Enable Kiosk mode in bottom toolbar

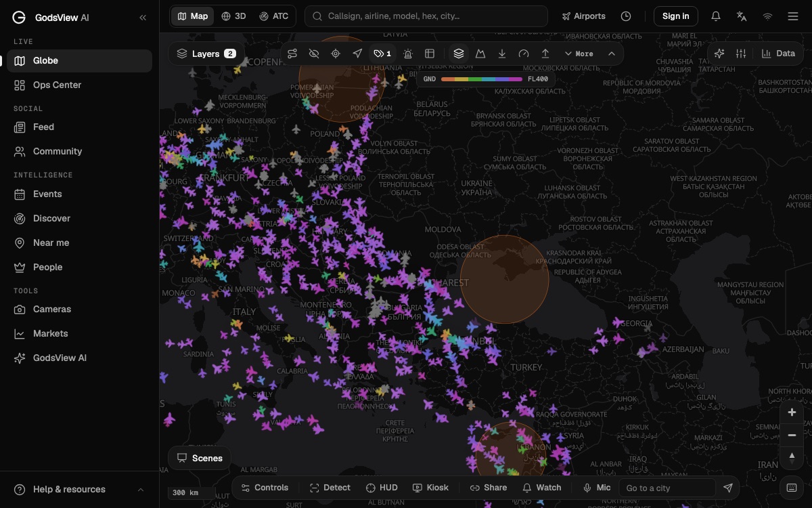(431, 488)
